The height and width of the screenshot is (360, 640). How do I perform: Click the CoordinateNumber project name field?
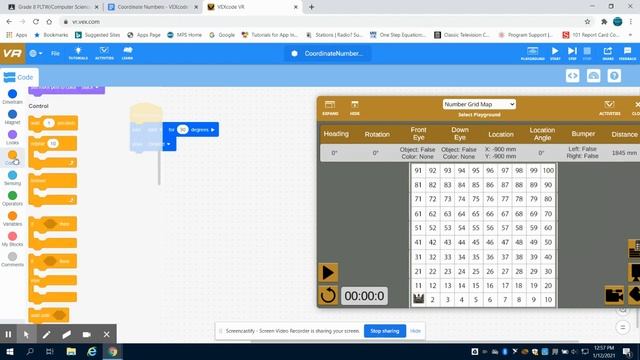[x=328, y=53]
